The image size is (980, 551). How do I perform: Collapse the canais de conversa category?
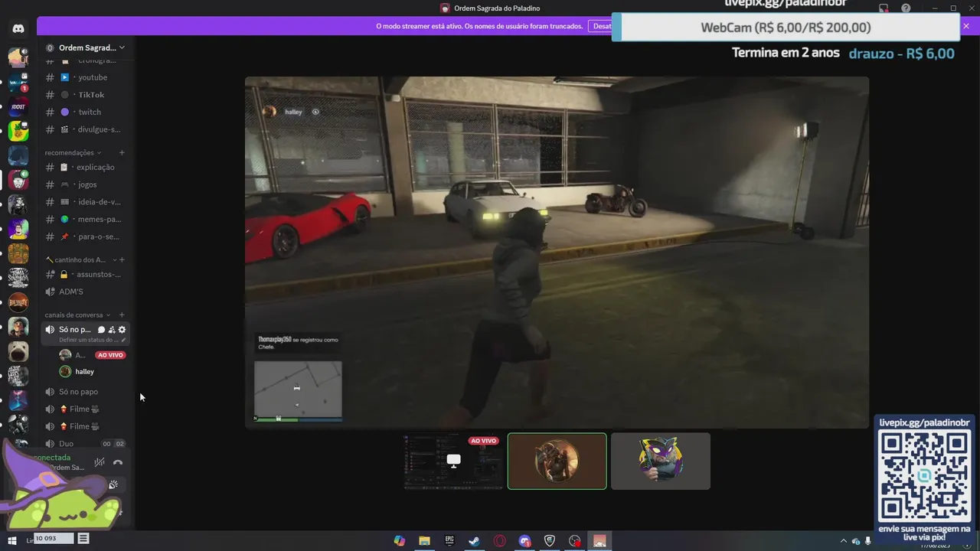point(78,315)
